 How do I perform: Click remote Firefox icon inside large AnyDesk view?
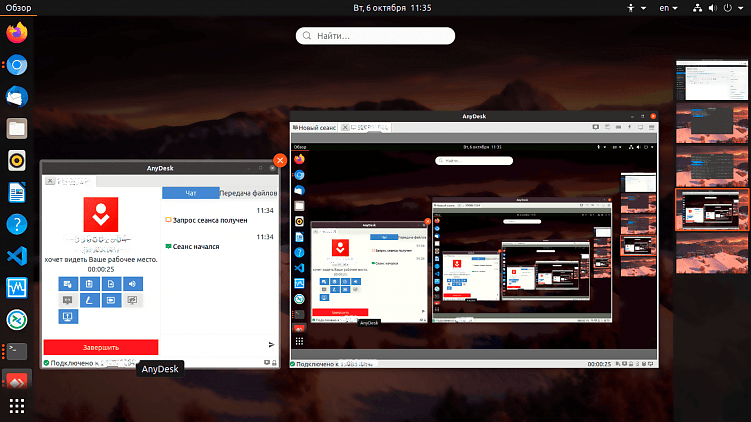pyautogui.click(x=299, y=159)
